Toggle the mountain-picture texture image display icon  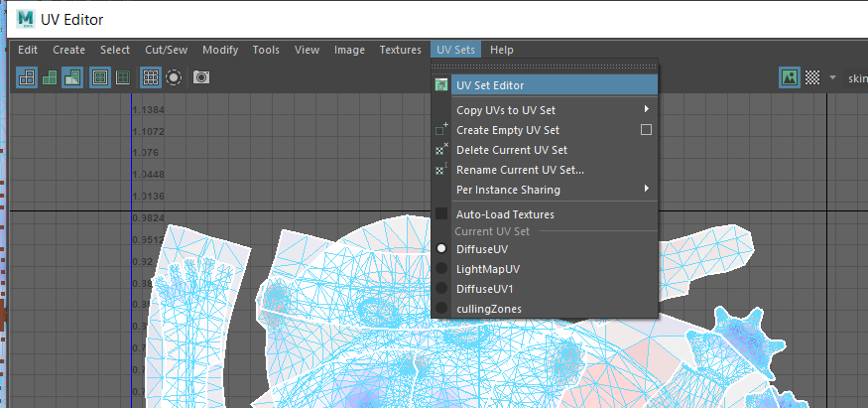pyautogui.click(x=790, y=77)
